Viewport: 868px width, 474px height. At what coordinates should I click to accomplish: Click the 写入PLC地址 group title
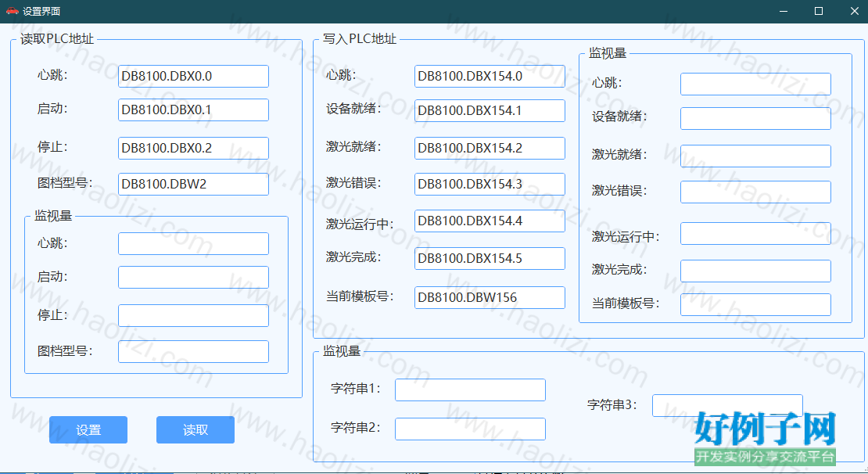pyautogui.click(x=360, y=39)
